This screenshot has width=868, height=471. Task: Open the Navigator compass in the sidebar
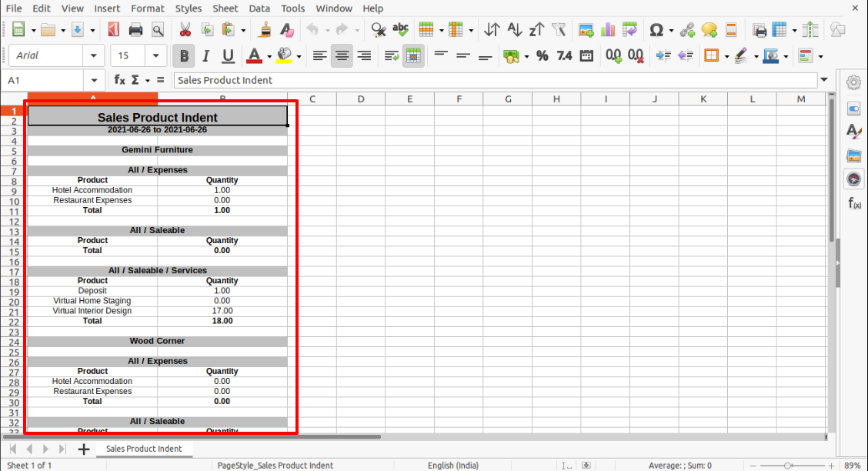[853, 179]
